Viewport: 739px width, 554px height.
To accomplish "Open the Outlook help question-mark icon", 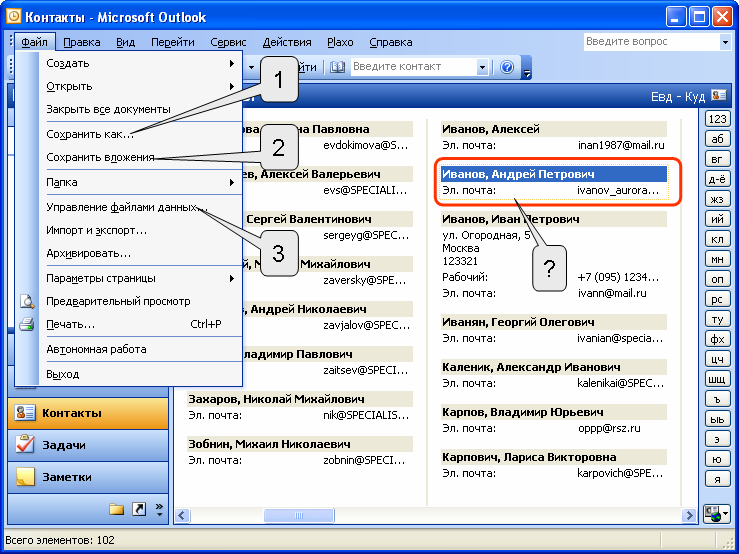I will tap(507, 67).
